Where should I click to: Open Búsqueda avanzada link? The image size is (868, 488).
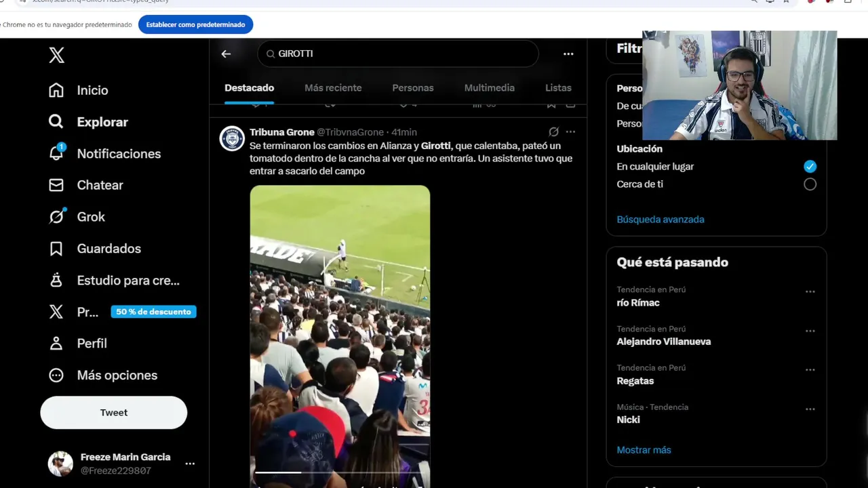[x=660, y=220]
